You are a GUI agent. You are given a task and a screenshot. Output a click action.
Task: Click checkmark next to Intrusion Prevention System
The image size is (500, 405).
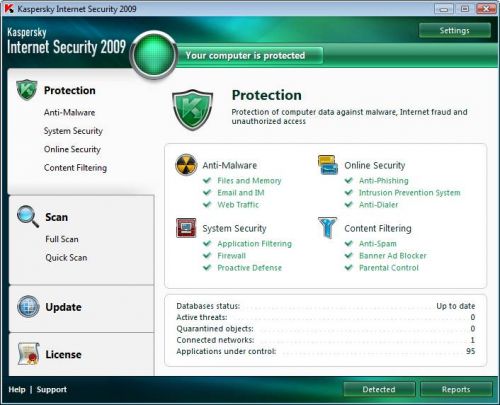[x=349, y=192]
